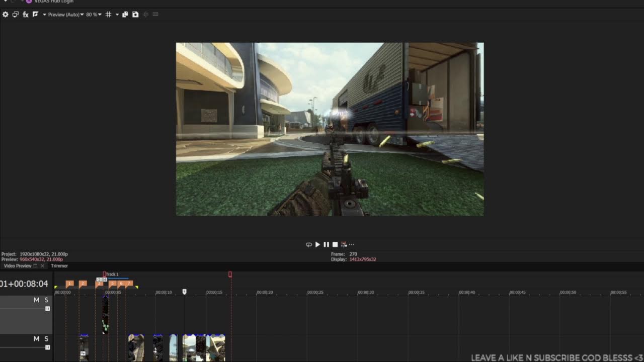Image resolution: width=644 pixels, height=362 pixels.
Task: Click the video preview image
Action: pos(330,129)
